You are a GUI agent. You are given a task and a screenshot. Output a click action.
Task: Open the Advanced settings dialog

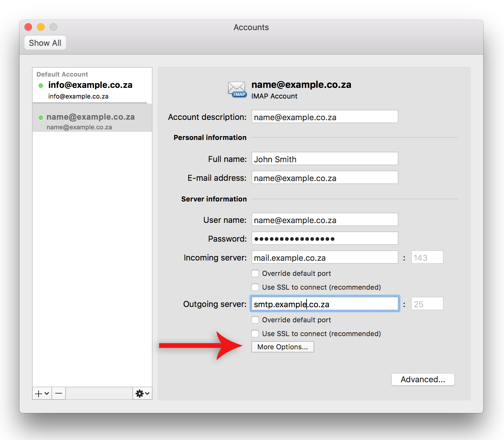423,379
